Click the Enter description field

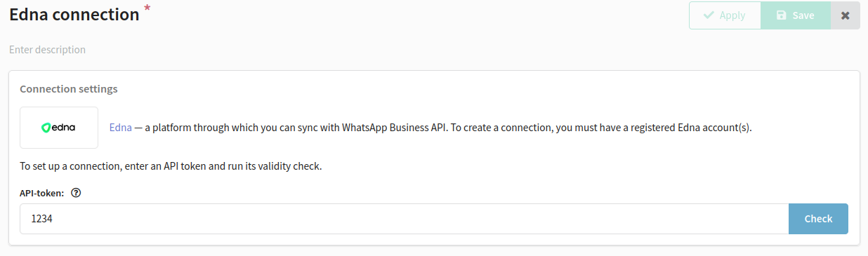(x=47, y=50)
